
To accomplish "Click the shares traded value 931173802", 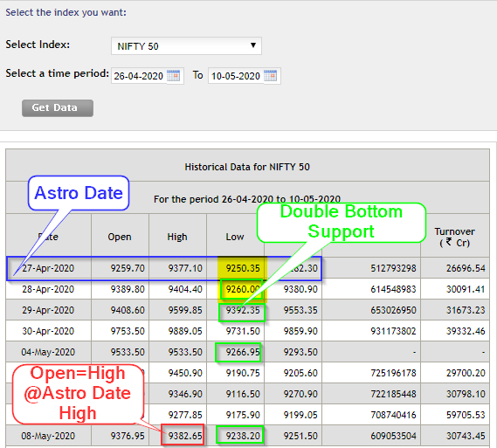I will pos(393,331).
